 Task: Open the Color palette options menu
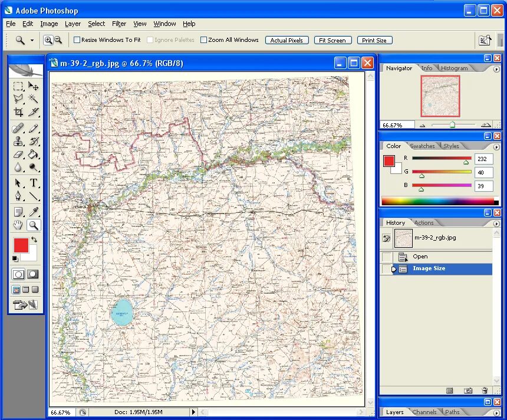[496, 147]
